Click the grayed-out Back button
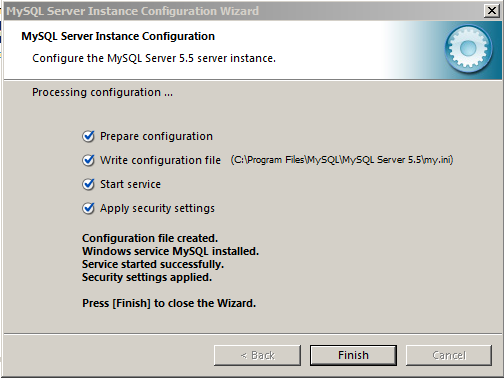Image resolution: width=504 pixels, height=378 pixels. 257,355
